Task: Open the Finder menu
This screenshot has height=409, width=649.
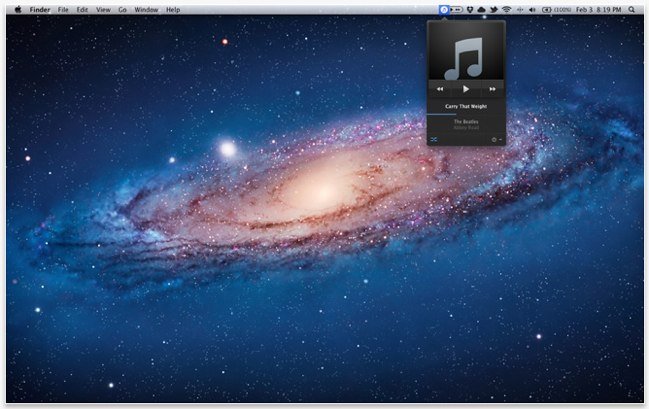Action: click(40, 9)
